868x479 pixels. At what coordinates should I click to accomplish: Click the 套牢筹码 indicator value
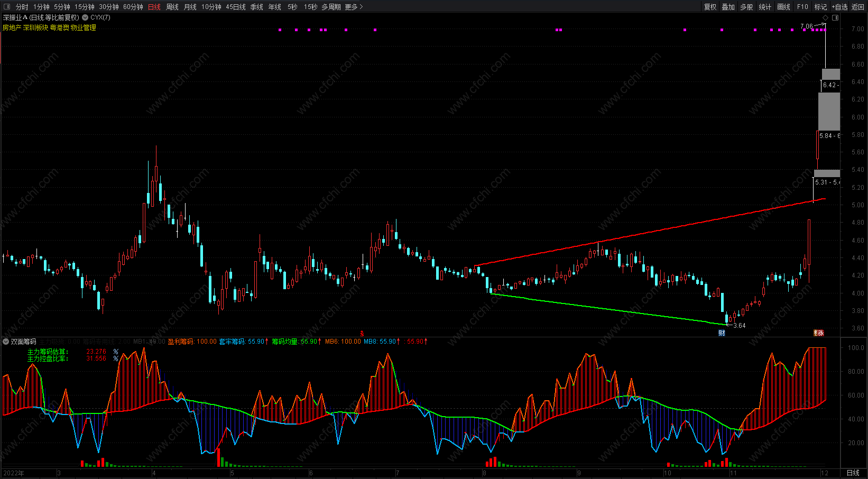click(244, 342)
